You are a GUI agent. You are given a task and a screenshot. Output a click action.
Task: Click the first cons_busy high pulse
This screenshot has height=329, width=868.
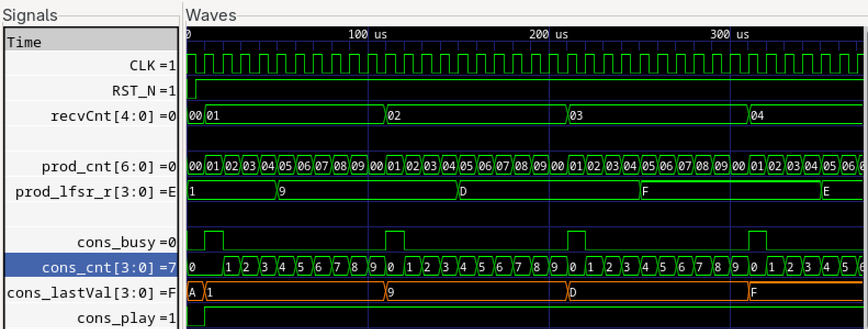(x=213, y=241)
